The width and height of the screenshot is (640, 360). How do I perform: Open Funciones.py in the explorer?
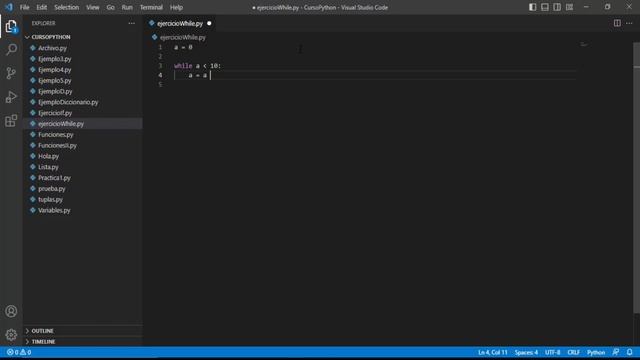(x=56, y=135)
